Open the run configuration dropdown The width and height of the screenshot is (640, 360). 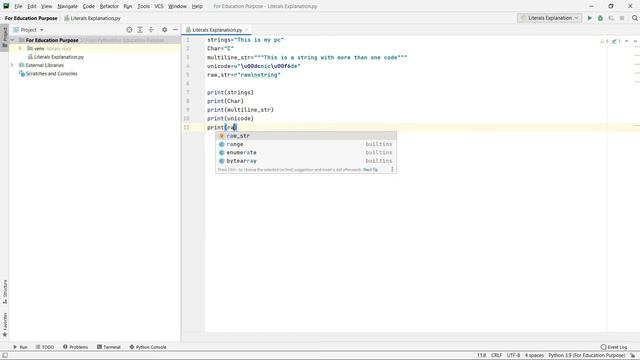point(549,18)
